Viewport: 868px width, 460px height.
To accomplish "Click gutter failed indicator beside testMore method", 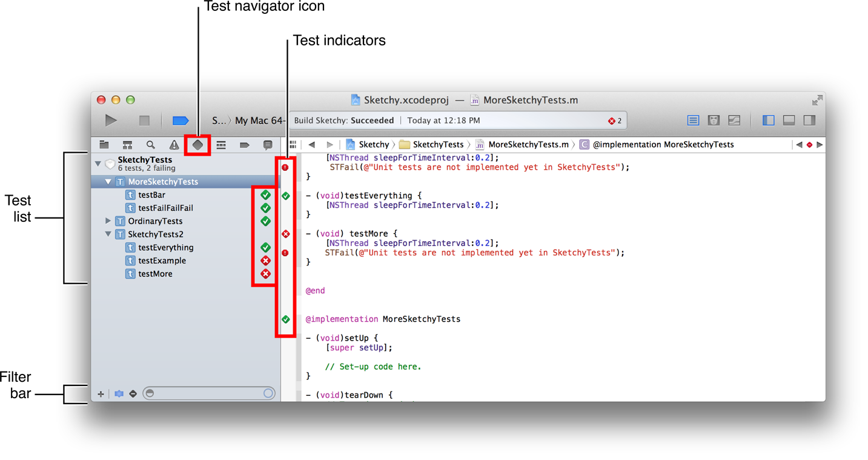I will 285,234.
